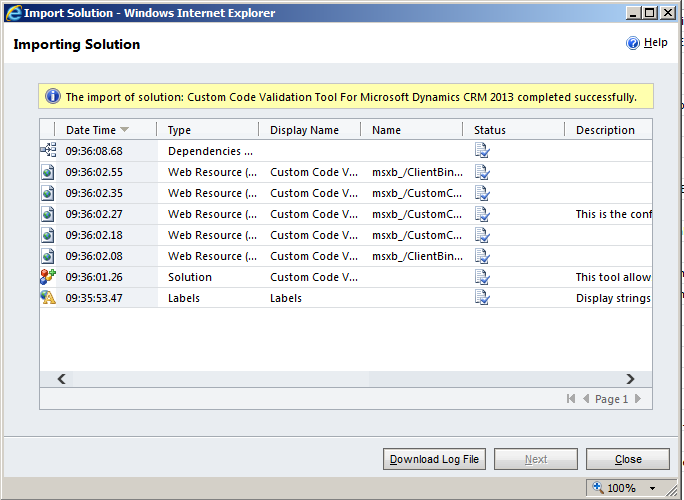
Task: Click status icon for 09:36:02.35 row
Action: (482, 193)
